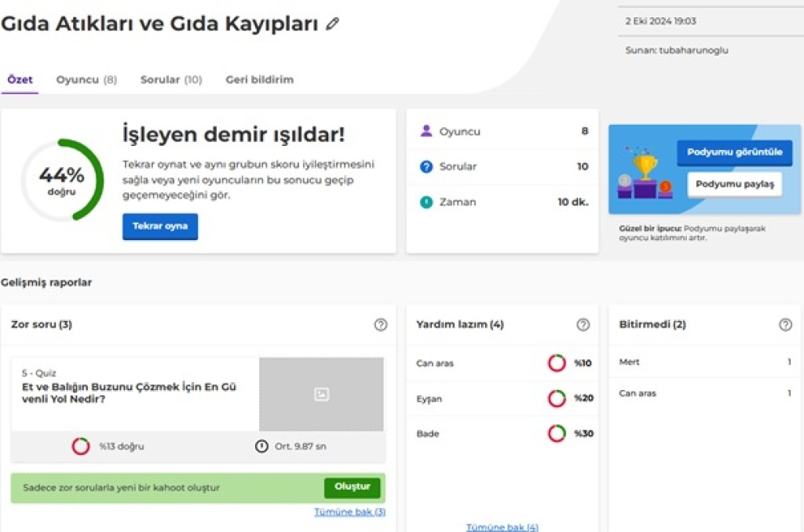This screenshot has height=532, width=804.
Task: Click the help icon in Zor soru card
Action: (x=381, y=325)
